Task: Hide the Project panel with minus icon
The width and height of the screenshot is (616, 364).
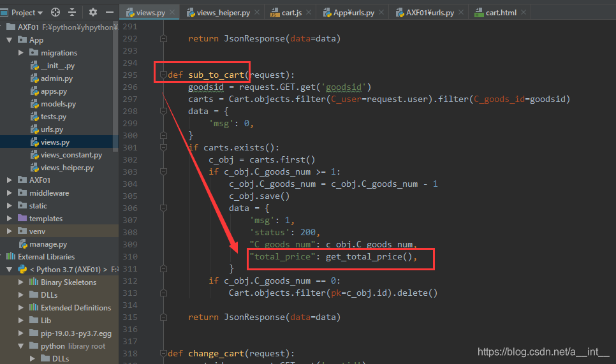Action: click(x=110, y=12)
